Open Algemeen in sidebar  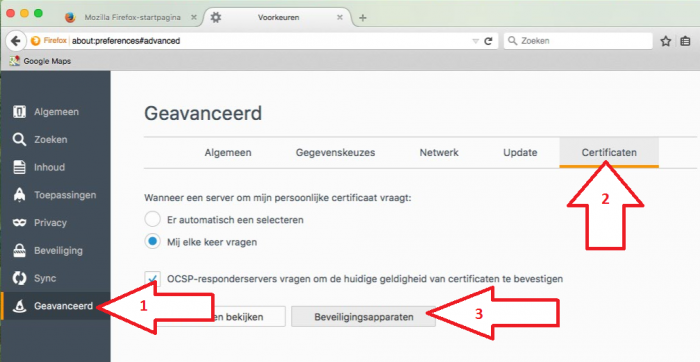pos(55,112)
